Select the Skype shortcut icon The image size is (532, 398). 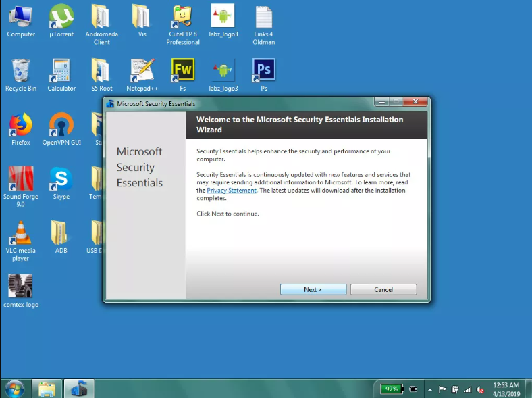(x=61, y=184)
